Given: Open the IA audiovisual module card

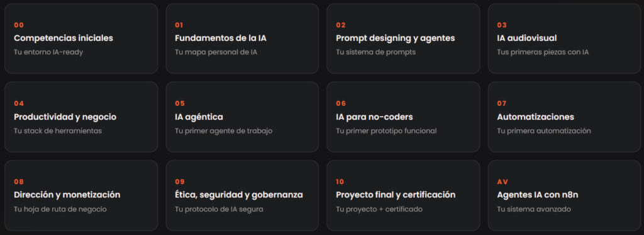Looking at the screenshot, I should pos(564,38).
